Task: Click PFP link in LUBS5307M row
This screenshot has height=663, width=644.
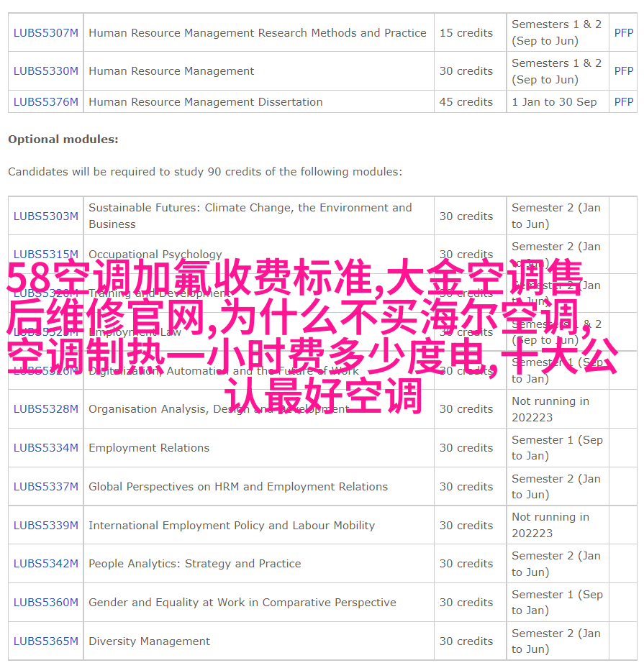Action: click(624, 33)
